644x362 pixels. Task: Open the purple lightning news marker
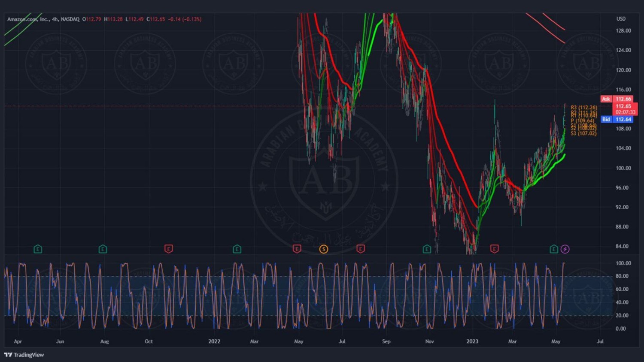[565, 249]
